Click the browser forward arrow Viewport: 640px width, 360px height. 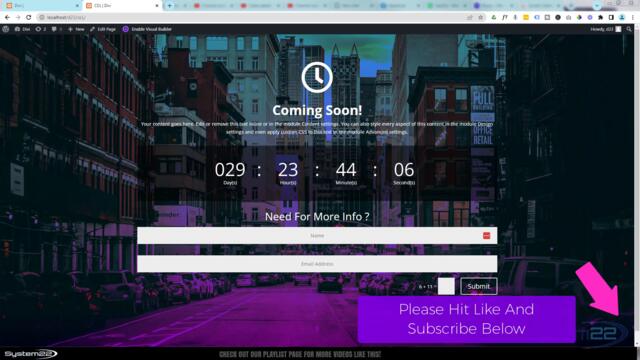coord(18,18)
